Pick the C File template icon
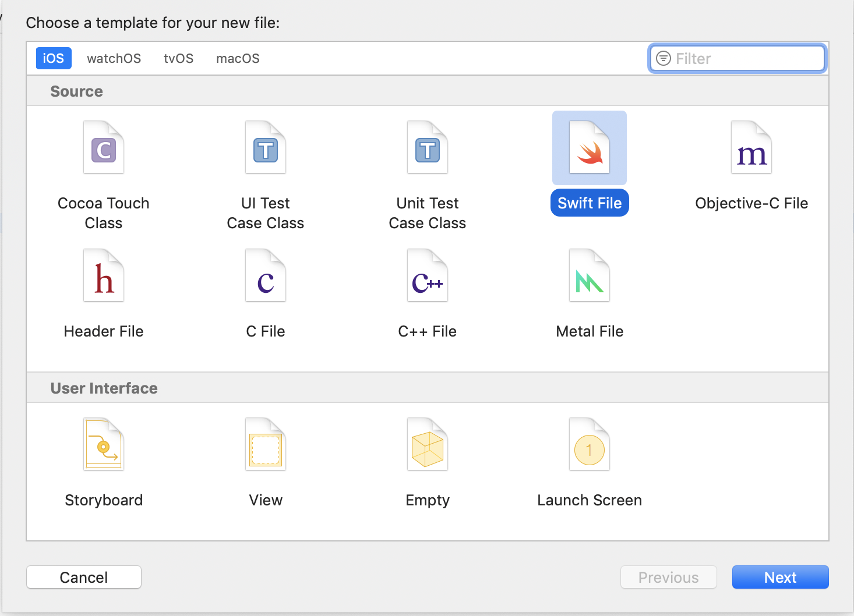 [266, 276]
